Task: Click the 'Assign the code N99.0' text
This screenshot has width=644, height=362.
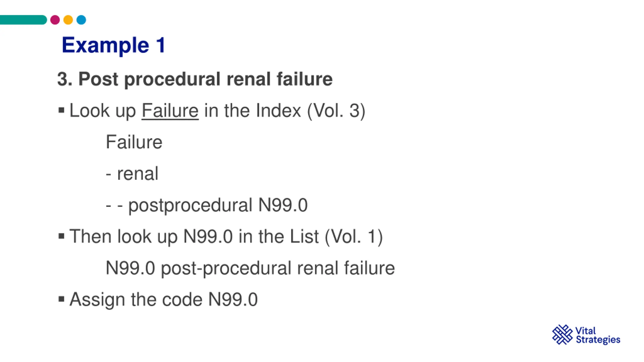Action: [x=164, y=299]
